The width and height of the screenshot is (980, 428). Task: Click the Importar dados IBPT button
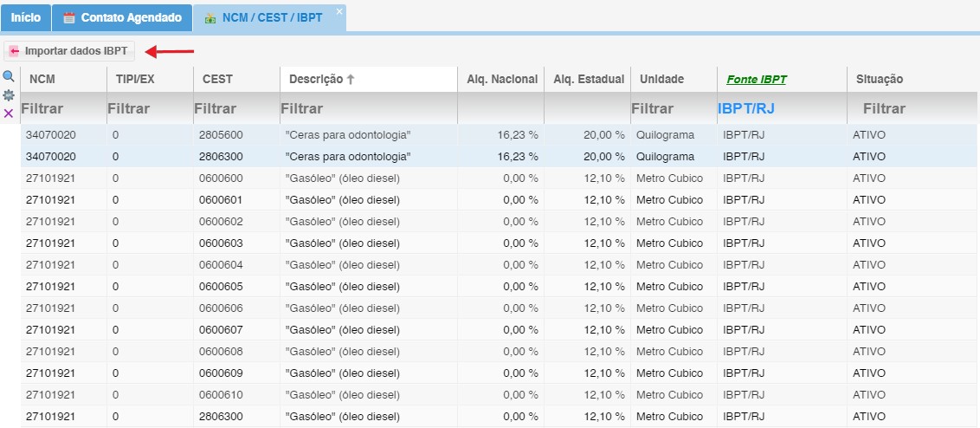click(69, 51)
